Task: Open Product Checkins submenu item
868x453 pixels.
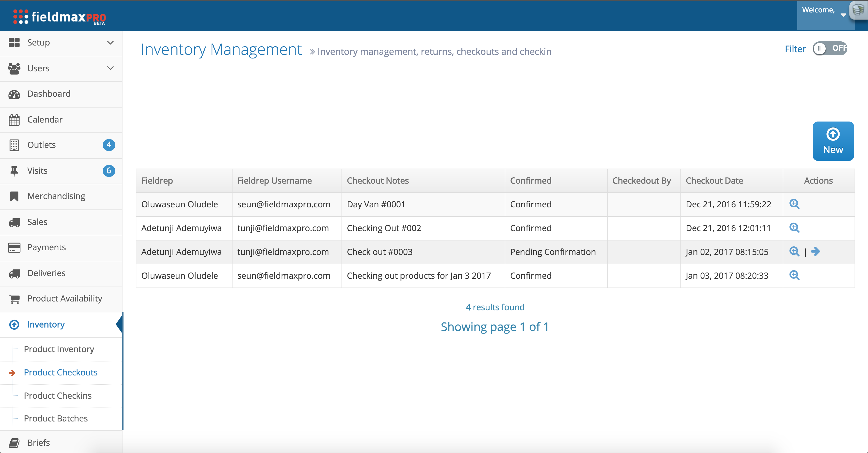Action: (58, 395)
